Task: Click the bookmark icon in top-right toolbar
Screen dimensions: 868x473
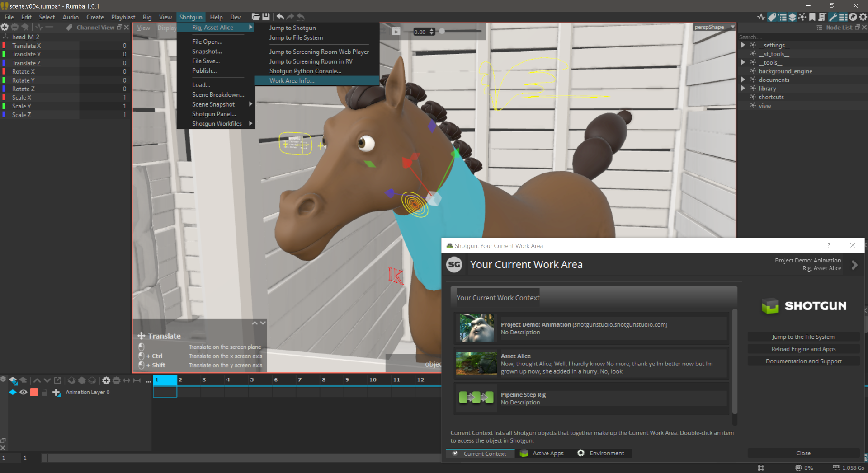Action: (x=812, y=17)
